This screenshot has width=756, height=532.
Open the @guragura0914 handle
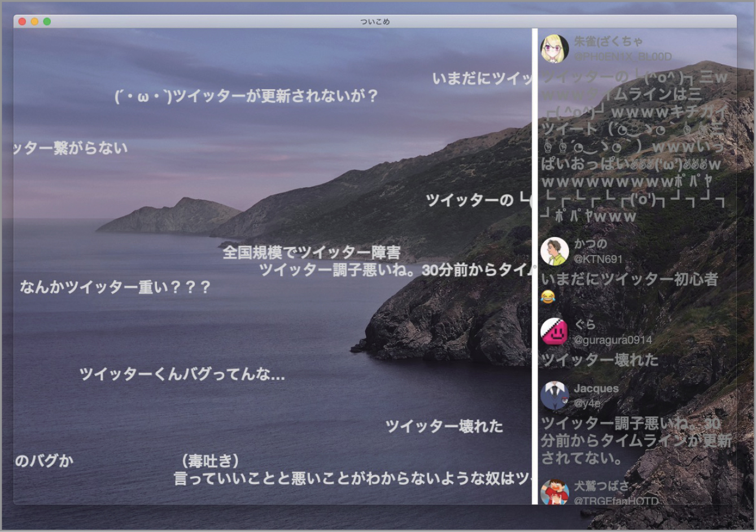(613, 340)
